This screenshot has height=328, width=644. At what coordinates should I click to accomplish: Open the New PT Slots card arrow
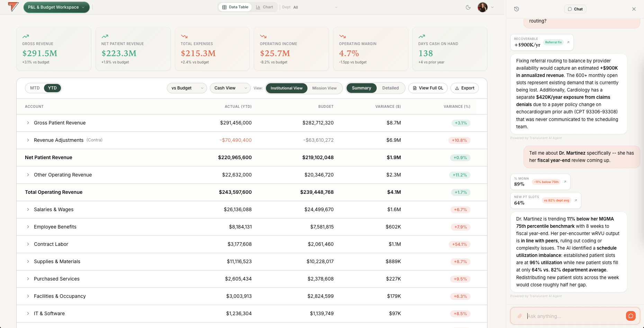coord(576,200)
